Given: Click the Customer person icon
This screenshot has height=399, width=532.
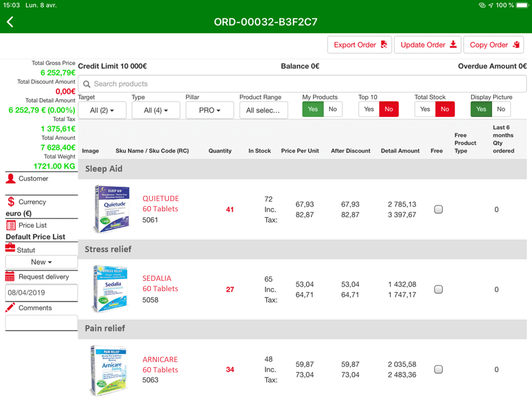Looking at the screenshot, I should click(11, 178).
